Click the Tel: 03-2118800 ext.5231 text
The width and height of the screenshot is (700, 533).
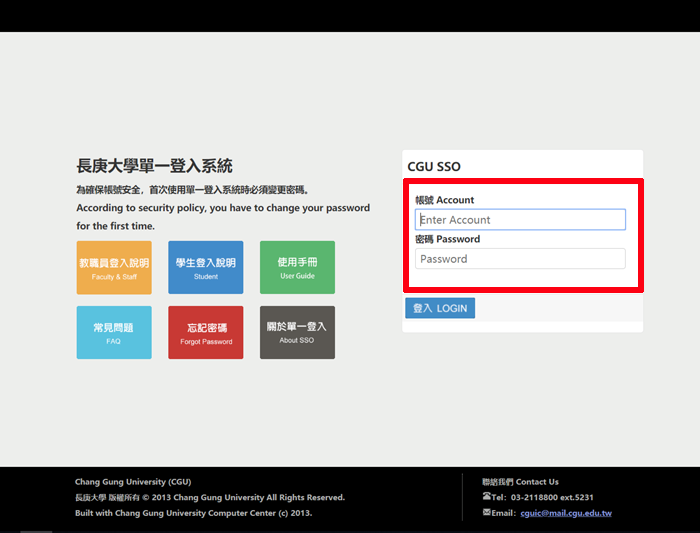pos(542,497)
